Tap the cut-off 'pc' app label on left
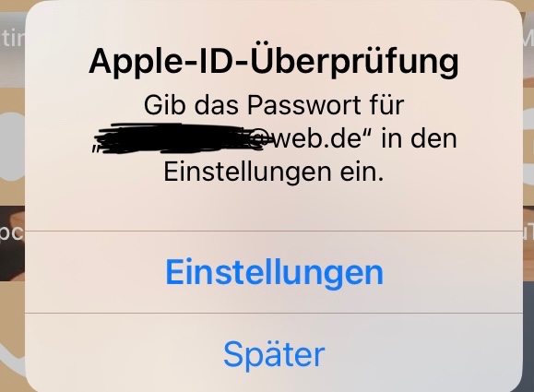The height and width of the screenshot is (392, 534). (12, 233)
